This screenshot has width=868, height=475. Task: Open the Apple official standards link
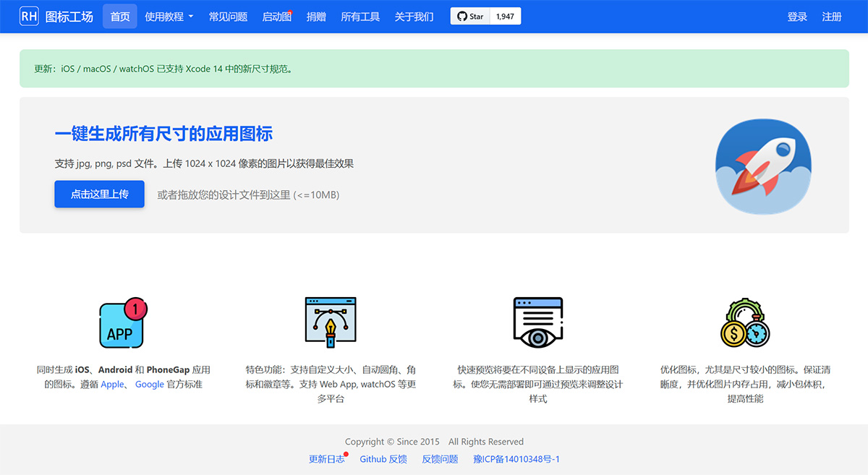click(112, 384)
